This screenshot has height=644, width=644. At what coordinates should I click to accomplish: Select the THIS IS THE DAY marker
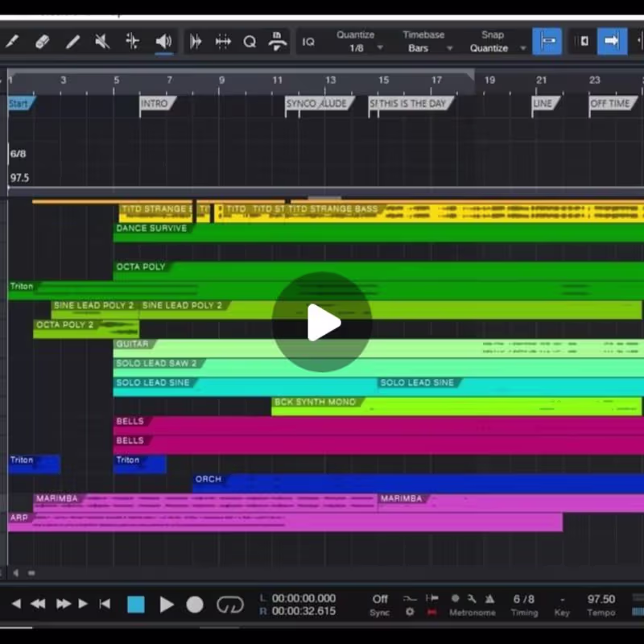pyautogui.click(x=413, y=104)
